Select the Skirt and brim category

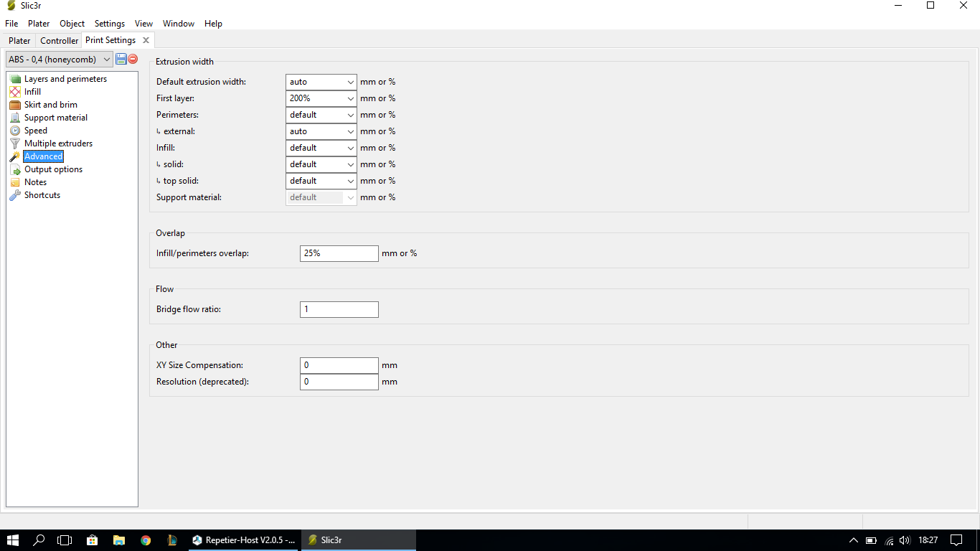pyautogui.click(x=50, y=105)
